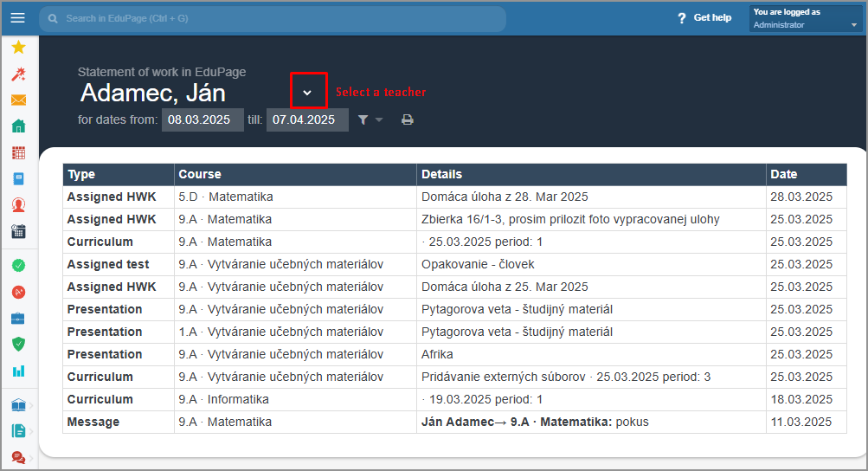Click the till date field 07.04.2025
The height and width of the screenshot is (471, 868).
pos(307,119)
